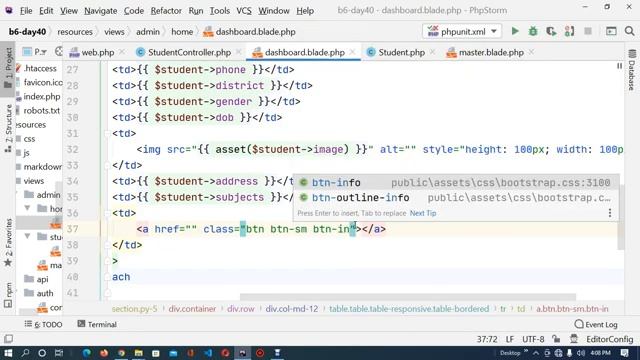
Task: Select the auth folder in project tree
Action: pyautogui.click(x=39, y=293)
